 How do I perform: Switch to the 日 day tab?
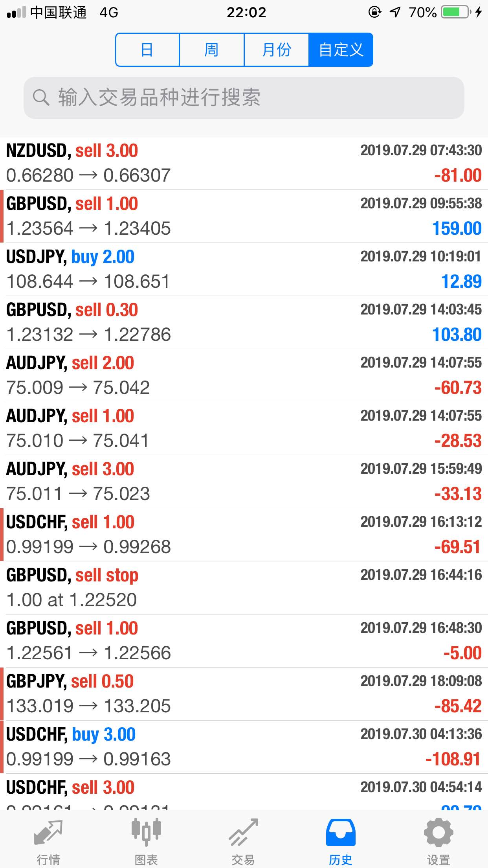pyautogui.click(x=147, y=50)
